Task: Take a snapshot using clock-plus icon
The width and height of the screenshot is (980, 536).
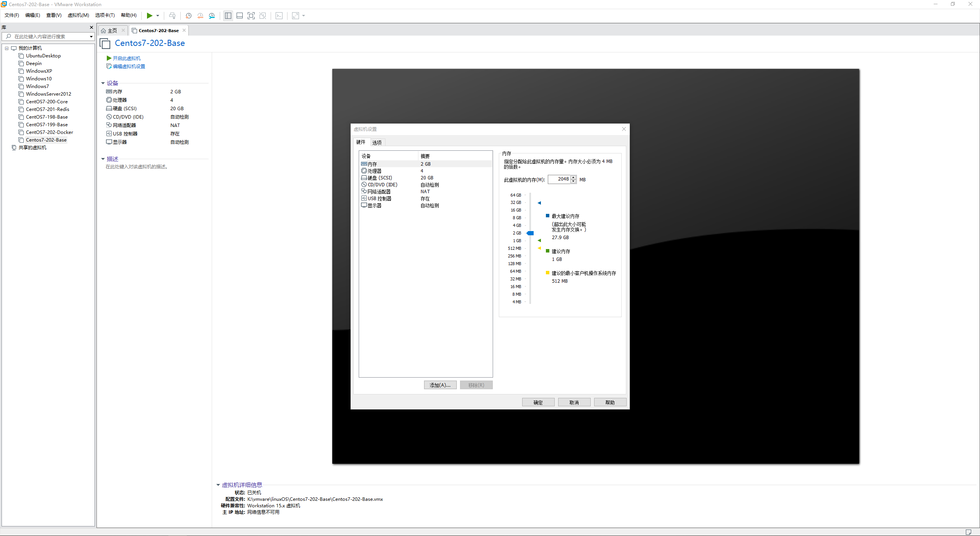Action: point(189,16)
